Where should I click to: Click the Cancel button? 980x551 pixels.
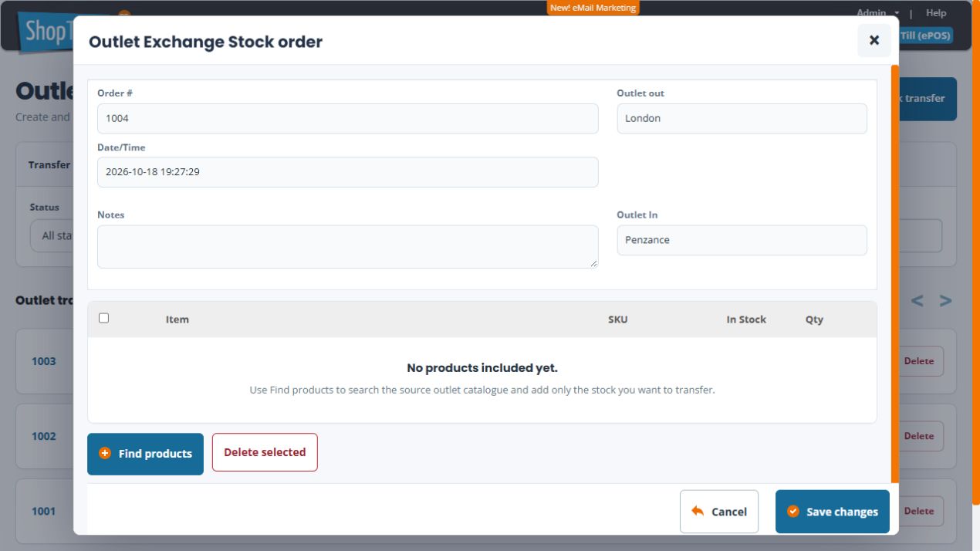[718, 512]
